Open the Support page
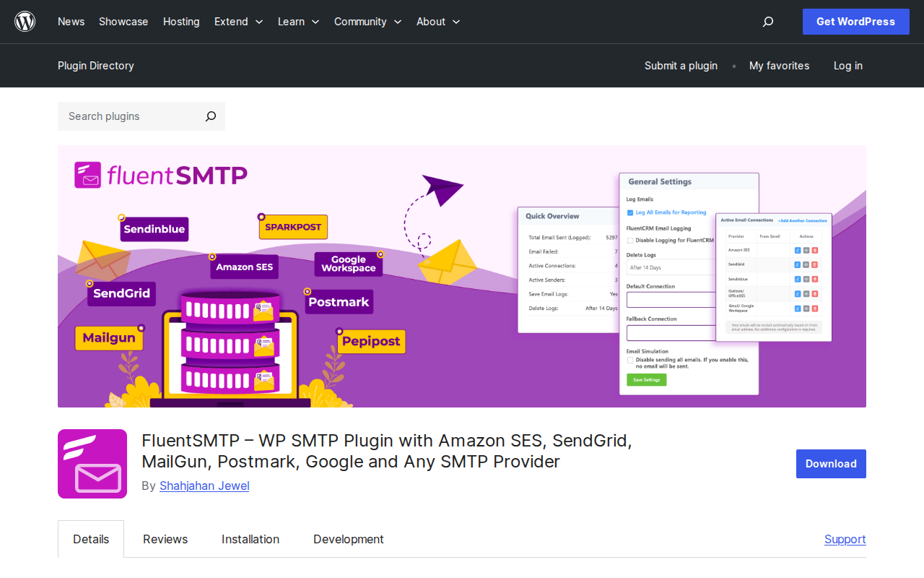924x578 pixels. pos(845,539)
